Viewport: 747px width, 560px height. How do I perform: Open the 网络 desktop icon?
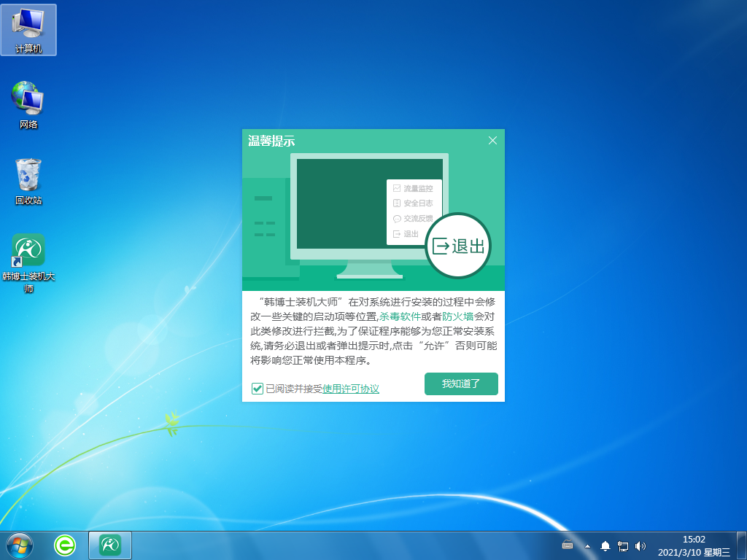[29, 102]
